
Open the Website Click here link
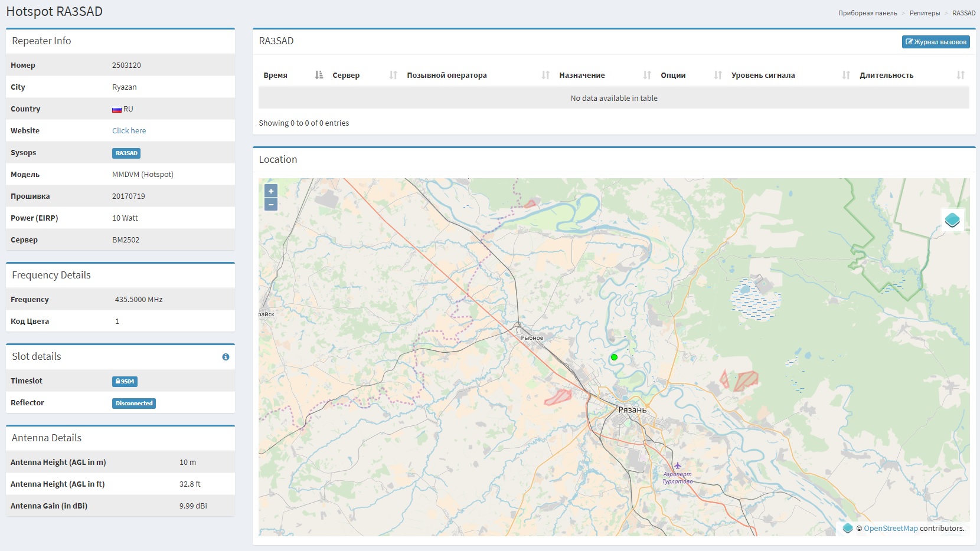[x=129, y=131]
